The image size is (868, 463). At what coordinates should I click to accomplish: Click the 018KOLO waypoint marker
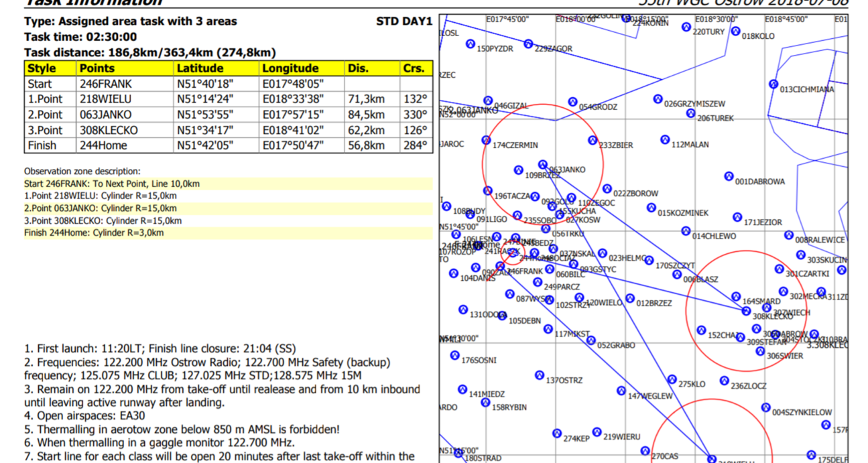735,31
